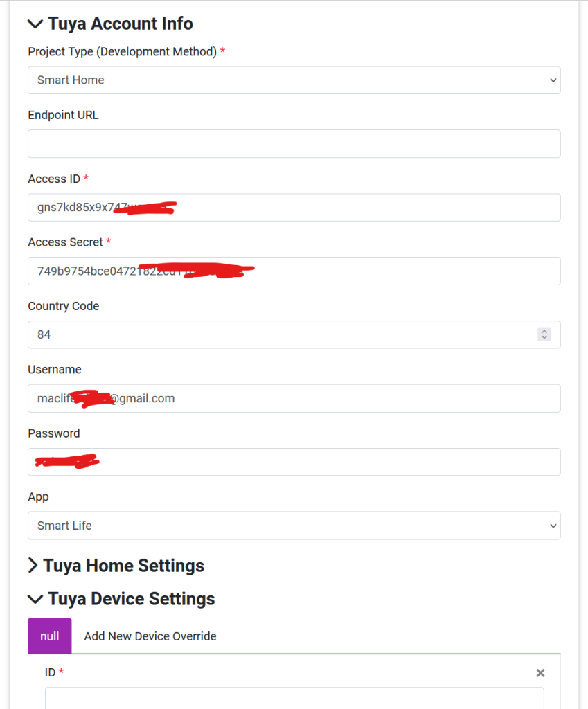Remove device override with X icon
Viewport: 588px width, 709px height.
point(540,673)
